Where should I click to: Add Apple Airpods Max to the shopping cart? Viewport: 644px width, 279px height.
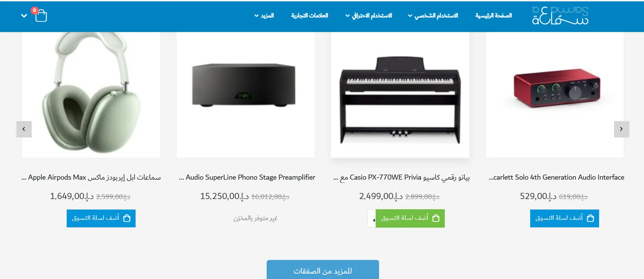(x=101, y=218)
